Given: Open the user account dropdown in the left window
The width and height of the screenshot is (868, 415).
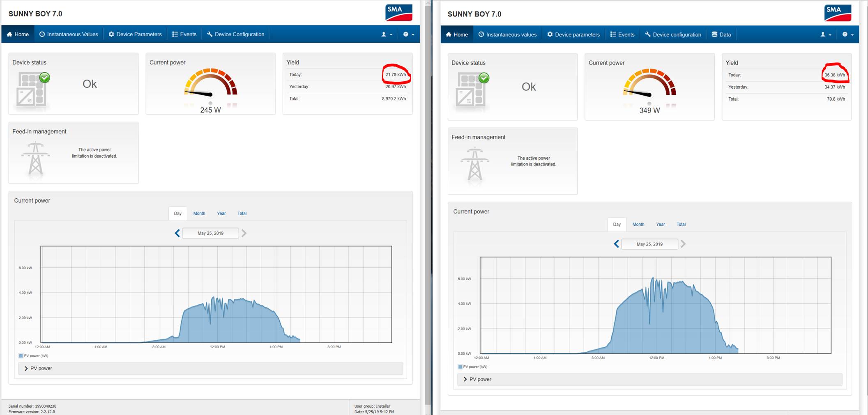Looking at the screenshot, I should tap(387, 34).
